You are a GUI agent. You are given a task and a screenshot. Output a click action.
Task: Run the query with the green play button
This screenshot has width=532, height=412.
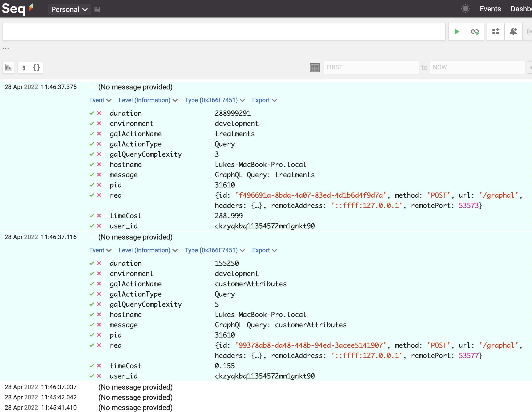(457, 32)
